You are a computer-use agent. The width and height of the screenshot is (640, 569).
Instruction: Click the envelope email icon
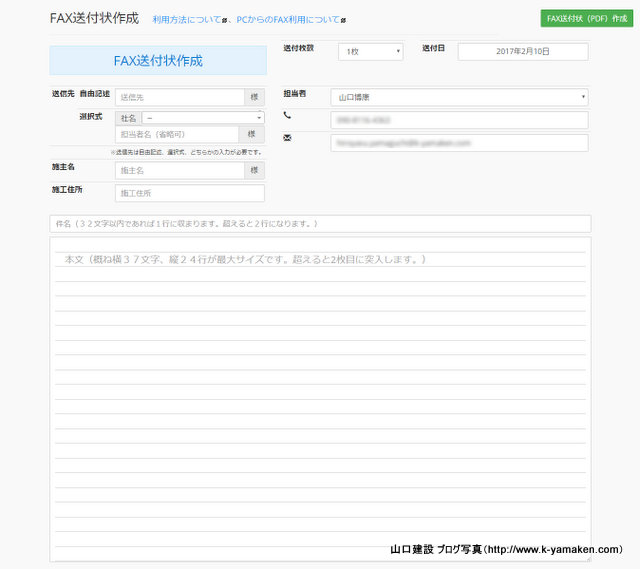[287, 138]
